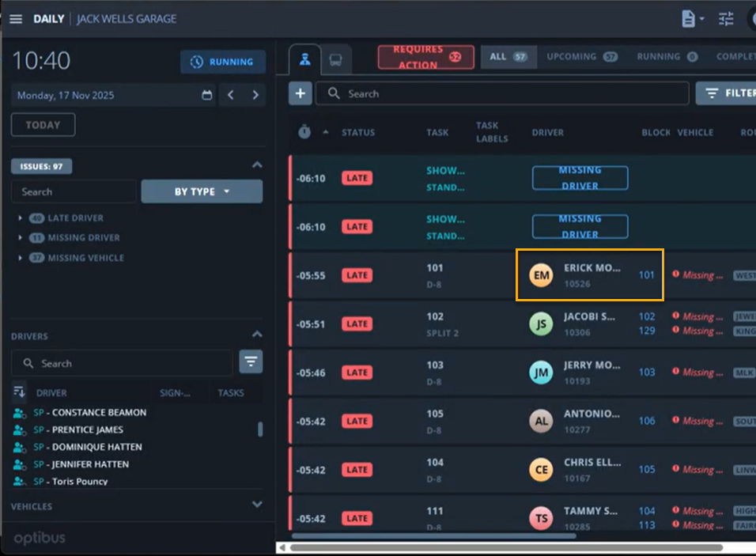The image size is (756, 556).
Task: Select the Upcoming tasks tab
Action: tap(582, 57)
